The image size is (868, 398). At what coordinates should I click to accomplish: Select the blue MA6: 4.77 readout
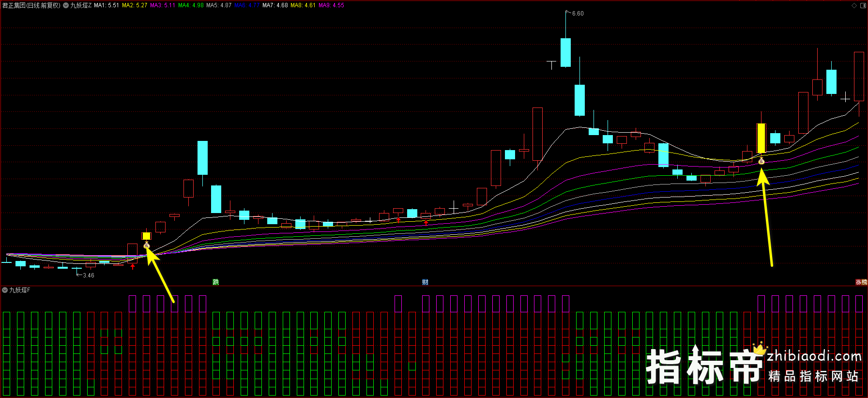click(x=247, y=5)
